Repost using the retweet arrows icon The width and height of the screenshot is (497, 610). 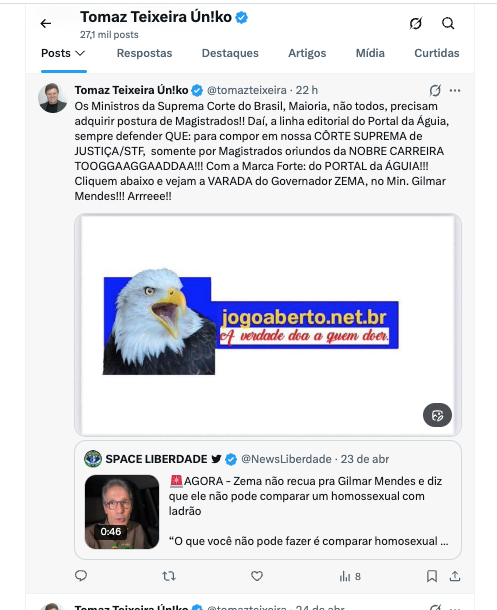[x=169, y=576]
